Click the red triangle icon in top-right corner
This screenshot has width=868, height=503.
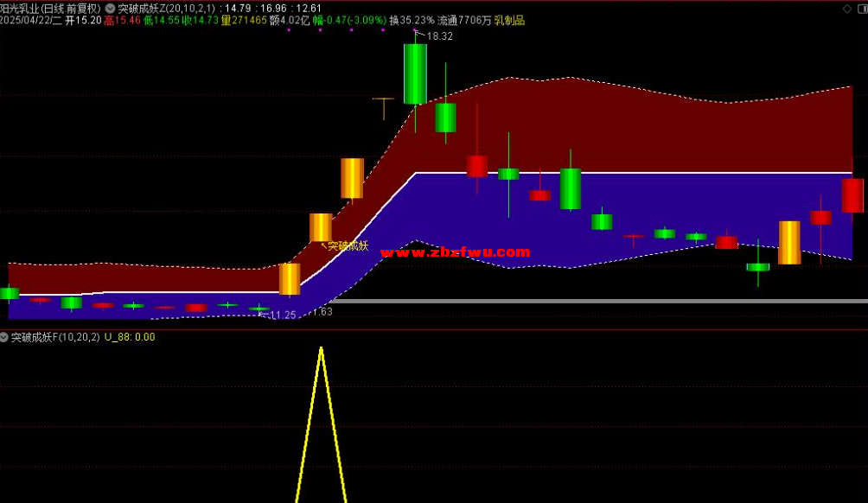point(861,8)
